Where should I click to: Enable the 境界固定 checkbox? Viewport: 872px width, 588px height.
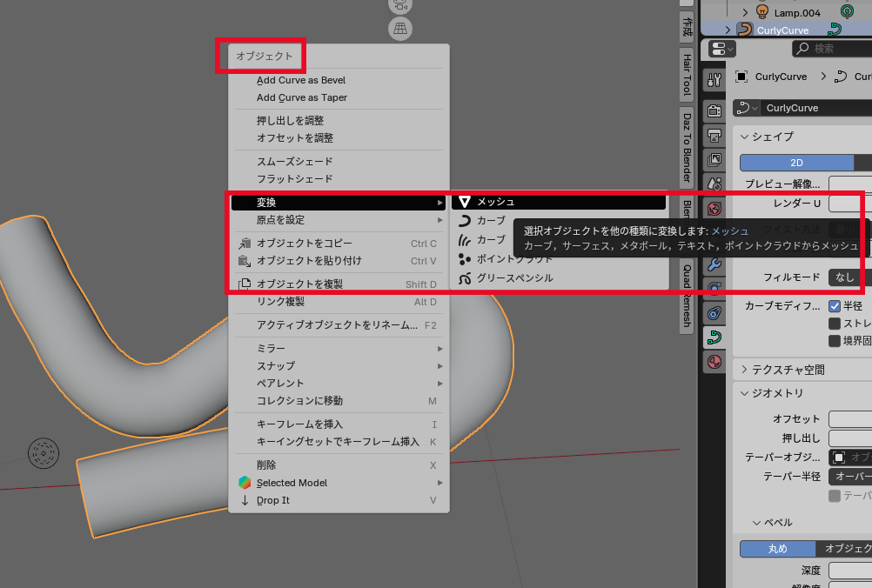point(835,341)
